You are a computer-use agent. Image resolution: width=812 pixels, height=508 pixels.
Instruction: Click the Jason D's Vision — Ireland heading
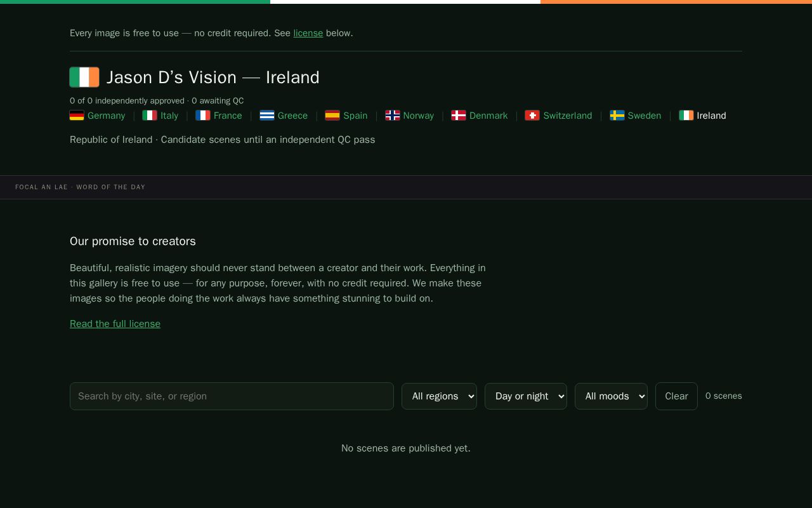coord(213,77)
